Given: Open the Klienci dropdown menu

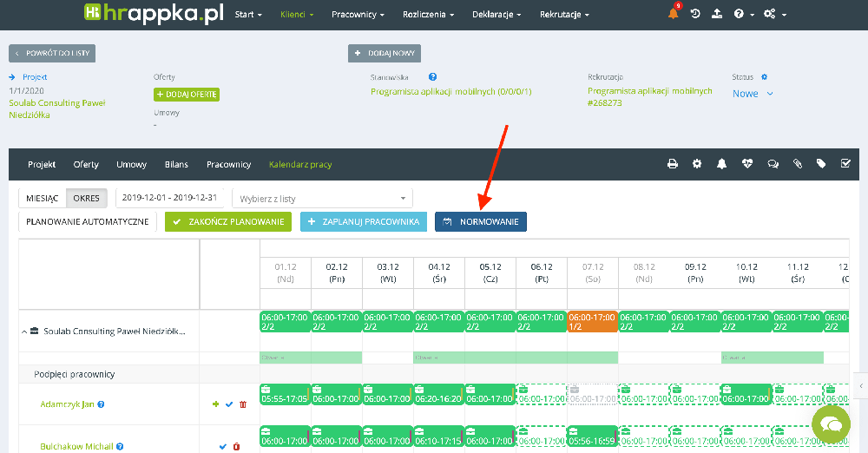Looking at the screenshot, I should pos(297,15).
